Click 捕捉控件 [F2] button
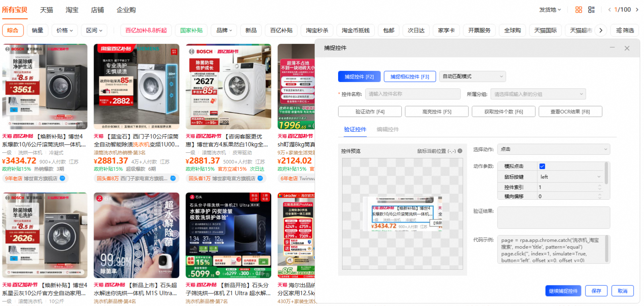Viewport: 644px width, 306px height. pyautogui.click(x=359, y=76)
